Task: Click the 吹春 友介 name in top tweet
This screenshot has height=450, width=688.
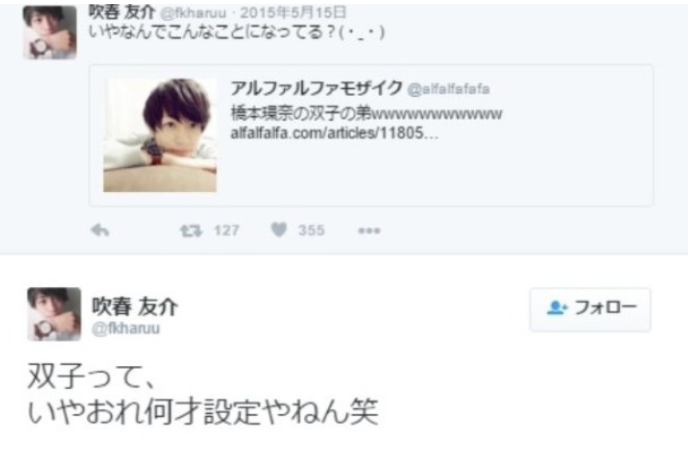Action: click(122, 12)
